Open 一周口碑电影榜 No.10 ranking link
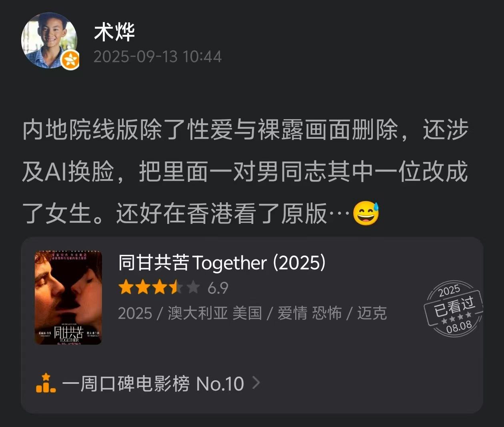504x427 pixels. (x=153, y=383)
